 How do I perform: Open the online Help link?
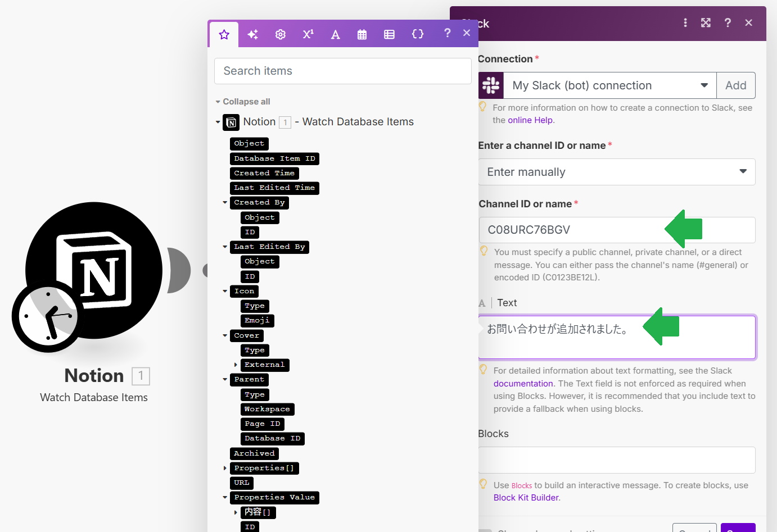530,120
